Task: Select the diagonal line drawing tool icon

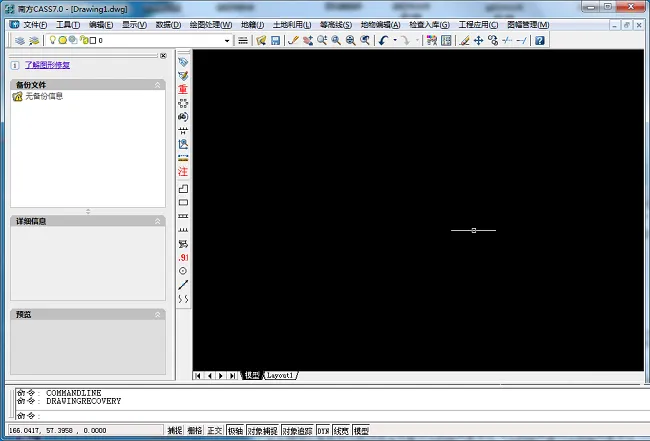Action: (183, 285)
